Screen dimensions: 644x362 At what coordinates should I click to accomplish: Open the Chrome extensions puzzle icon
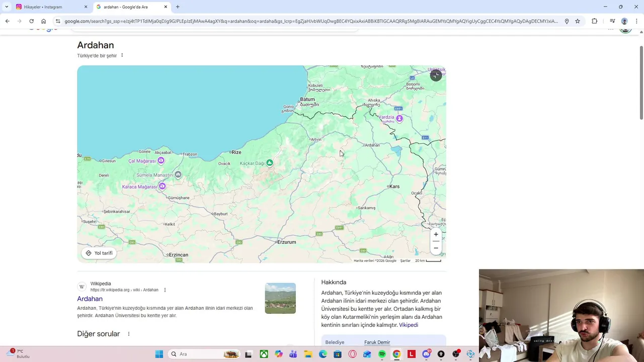[x=595, y=21]
